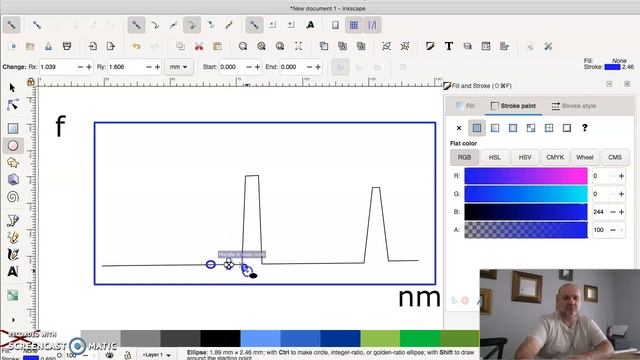This screenshot has width=640, height=360.
Task: Click the New document icon
Action: coord(12,47)
